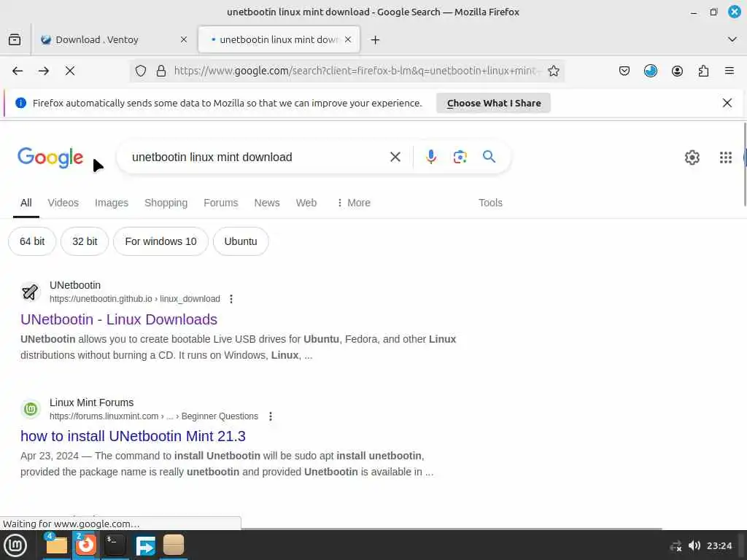The image size is (747, 560).
Task: Start voice search with microphone icon
Action: pyautogui.click(x=431, y=157)
